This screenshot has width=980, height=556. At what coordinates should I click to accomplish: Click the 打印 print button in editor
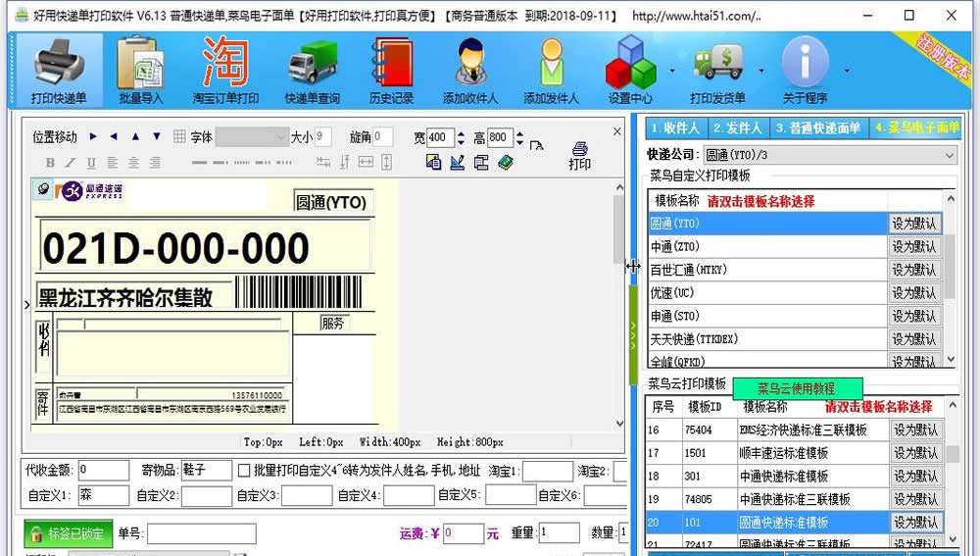(x=579, y=156)
